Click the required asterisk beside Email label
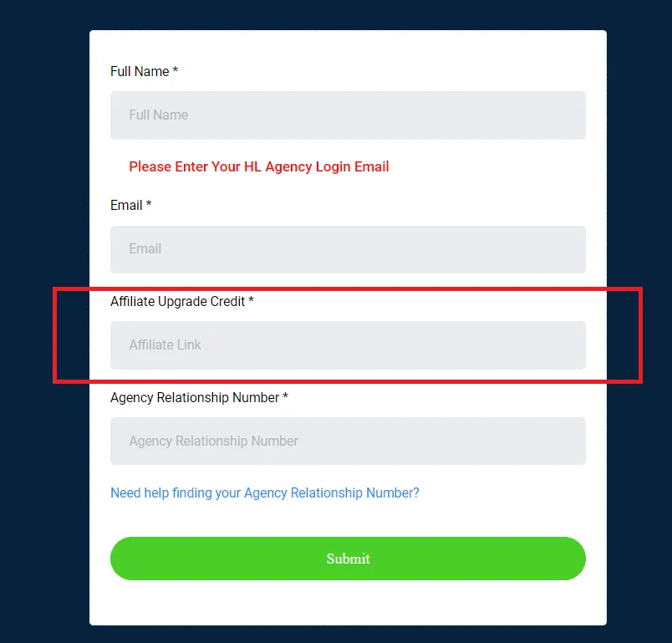The image size is (672, 643). (x=148, y=203)
